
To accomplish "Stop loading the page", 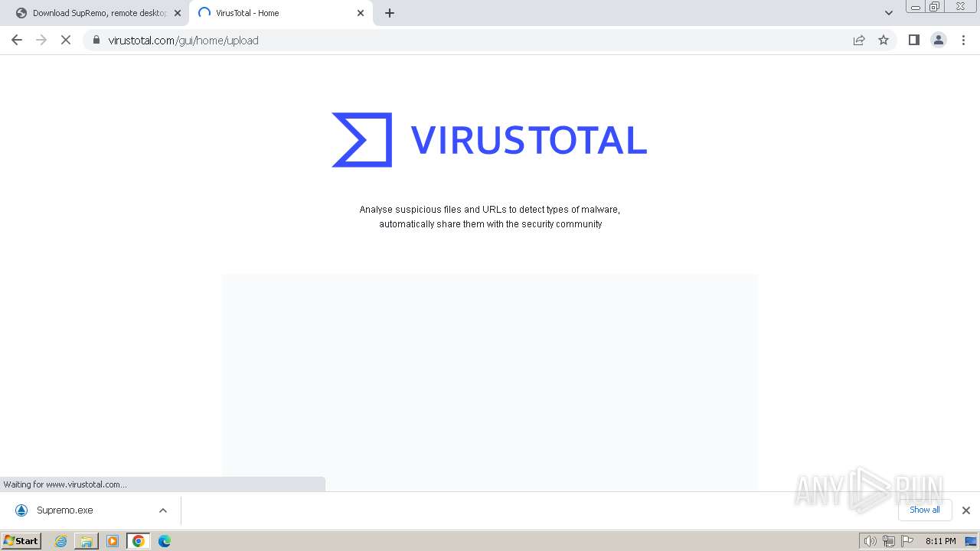I will tap(66, 40).
